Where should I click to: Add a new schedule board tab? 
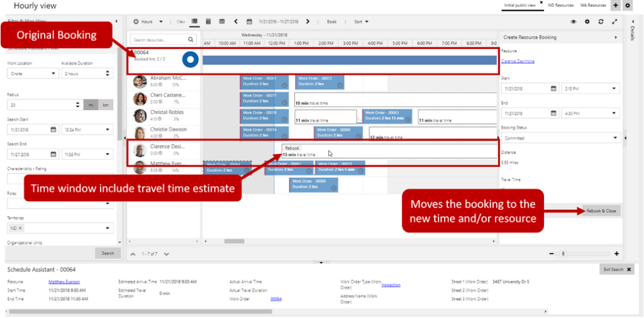coord(615,6)
